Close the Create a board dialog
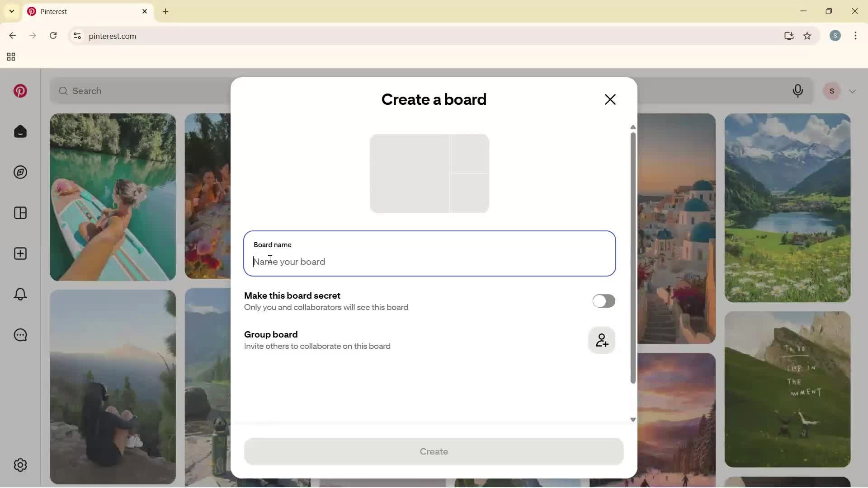Image resolution: width=868 pixels, height=488 pixels. (x=610, y=99)
